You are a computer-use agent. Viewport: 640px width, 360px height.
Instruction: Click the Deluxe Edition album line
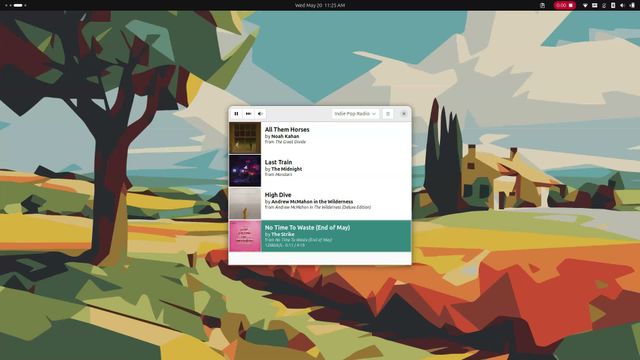click(318, 207)
